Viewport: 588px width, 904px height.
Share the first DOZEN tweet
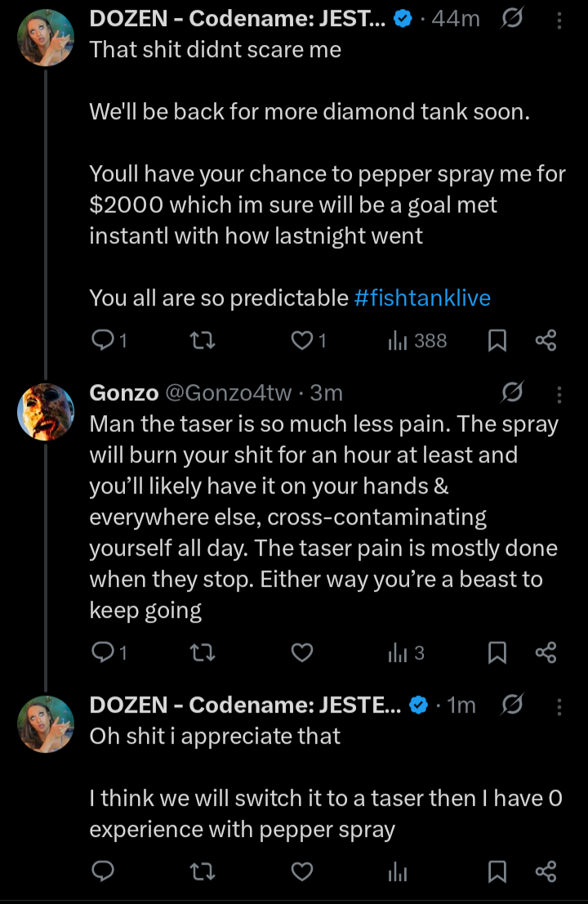click(x=546, y=340)
